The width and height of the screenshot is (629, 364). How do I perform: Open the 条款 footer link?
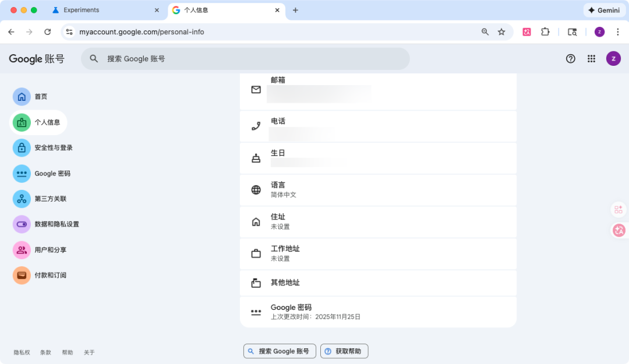click(46, 352)
